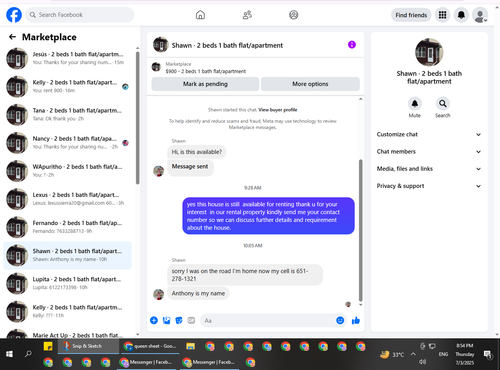Search in conversation with magnifier icon
This screenshot has width=500, height=370.
(443, 104)
